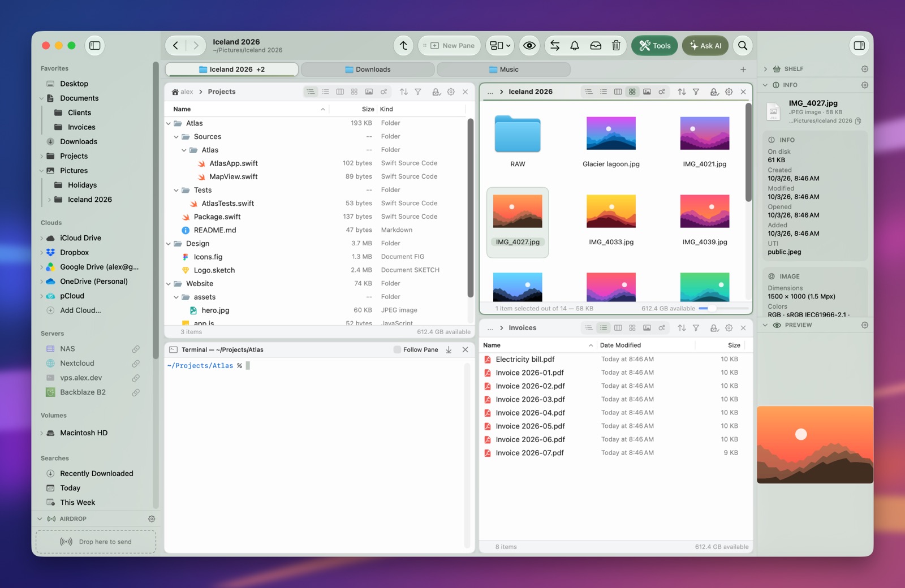Switch Projects pane to gallery view
The image size is (905, 588).
(x=369, y=92)
